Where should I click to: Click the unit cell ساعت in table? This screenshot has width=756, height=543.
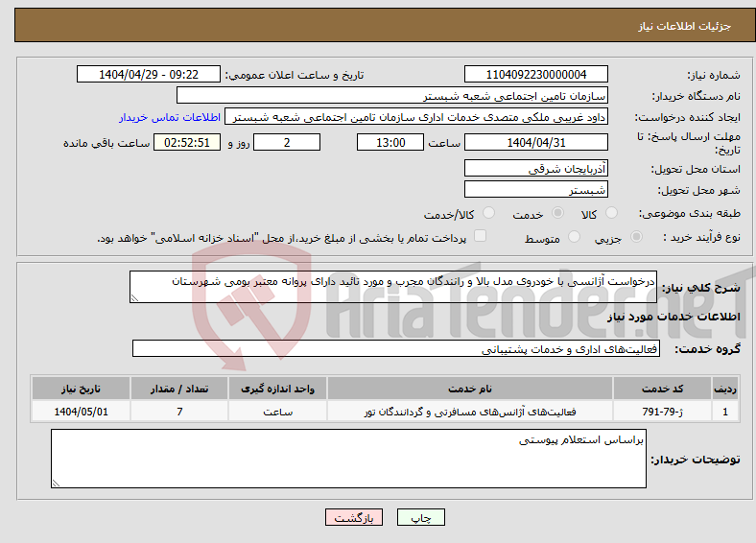coord(277,412)
